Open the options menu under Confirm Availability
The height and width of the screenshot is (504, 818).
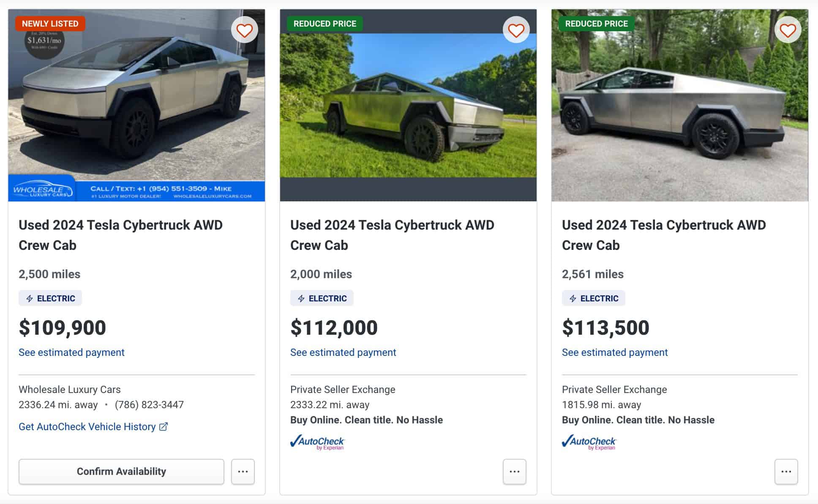[x=243, y=471]
